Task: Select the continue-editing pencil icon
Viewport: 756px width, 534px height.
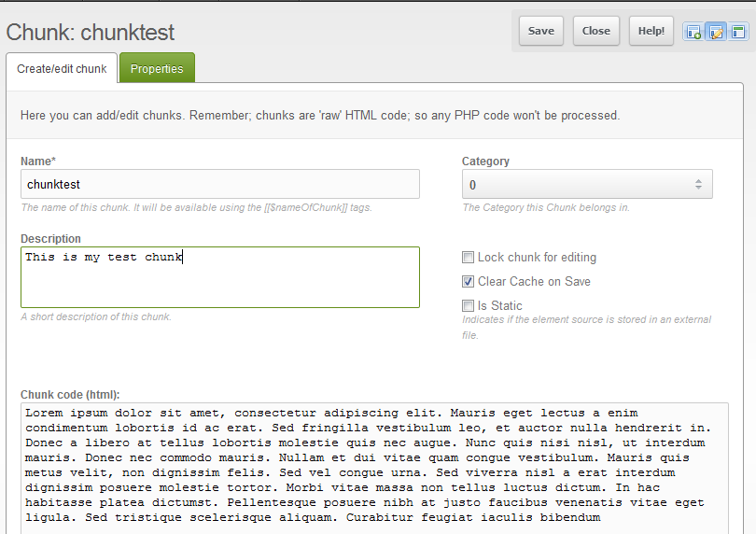Action: [x=716, y=32]
